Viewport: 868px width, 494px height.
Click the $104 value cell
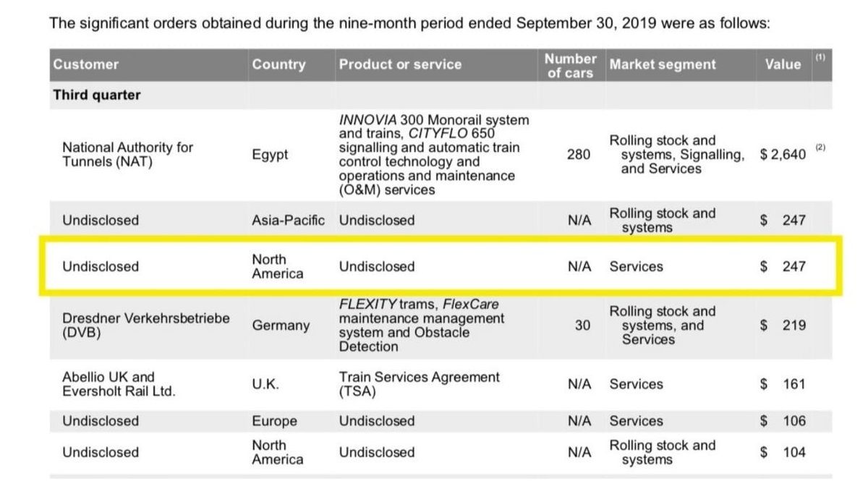(x=783, y=452)
